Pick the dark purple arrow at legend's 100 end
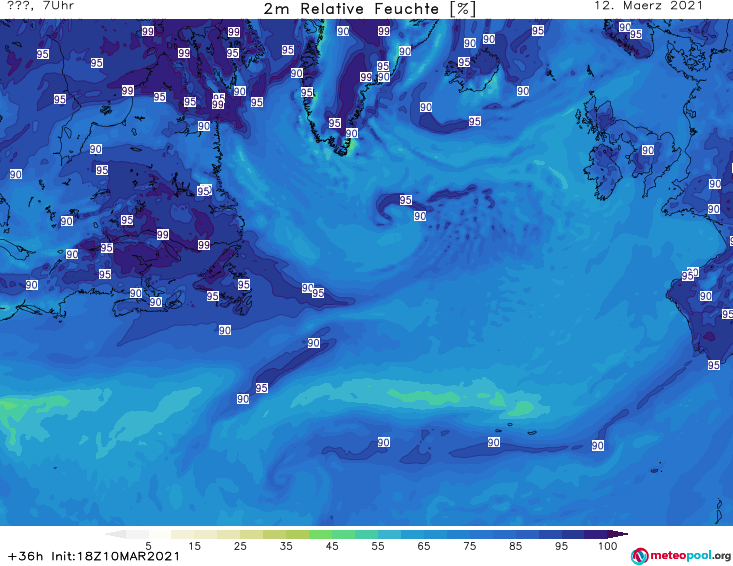This screenshot has width=733, height=566. point(618,534)
